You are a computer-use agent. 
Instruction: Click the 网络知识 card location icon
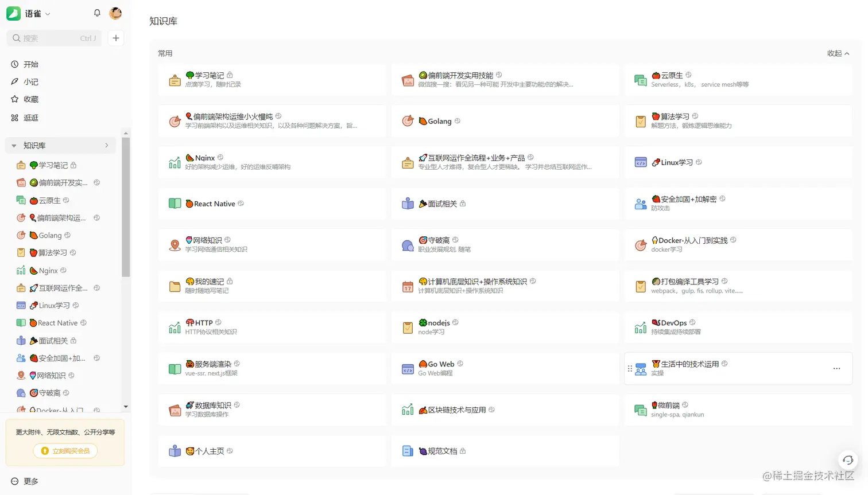pos(175,245)
